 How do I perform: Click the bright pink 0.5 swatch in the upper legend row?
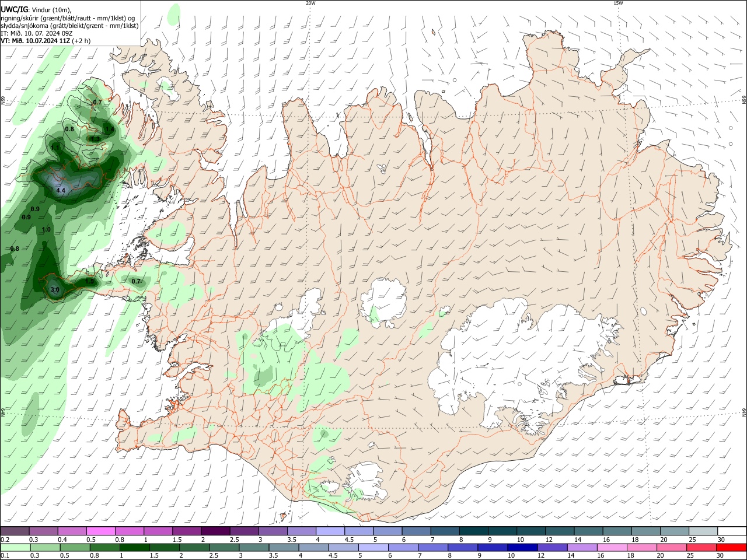coord(100,531)
